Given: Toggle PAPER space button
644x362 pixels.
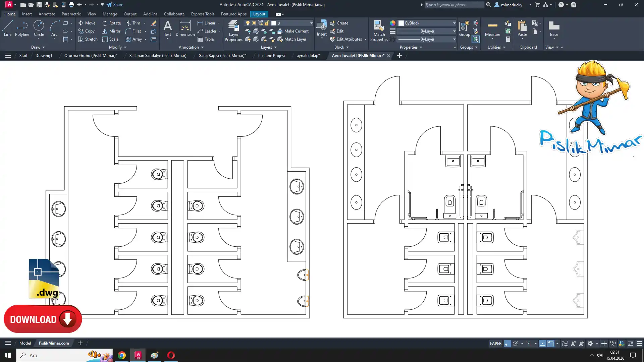Looking at the screenshot, I should coord(495,344).
